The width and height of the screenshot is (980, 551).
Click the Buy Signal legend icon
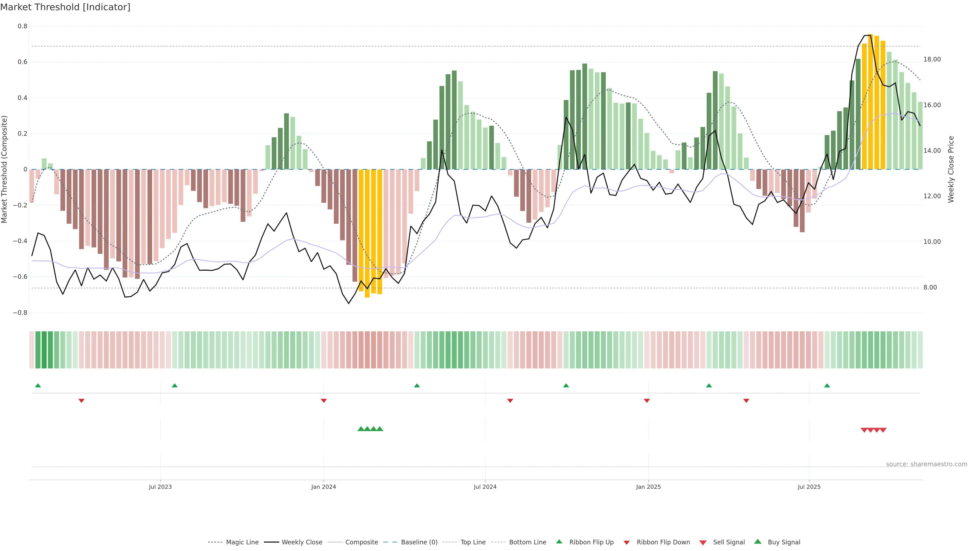pyautogui.click(x=757, y=542)
